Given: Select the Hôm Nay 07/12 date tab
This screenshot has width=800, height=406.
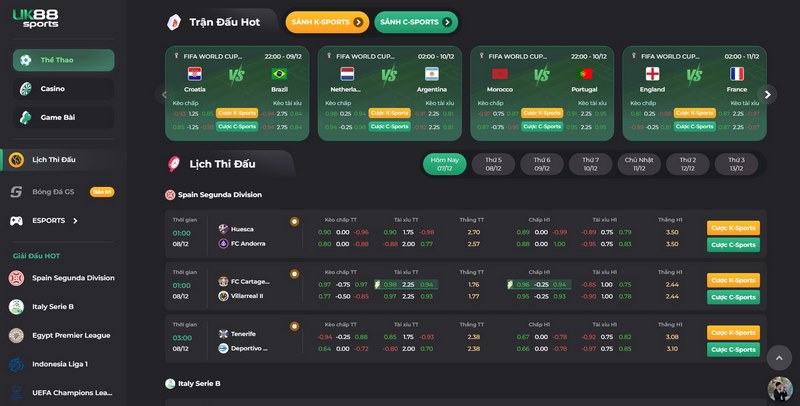Looking at the screenshot, I should pos(444,163).
